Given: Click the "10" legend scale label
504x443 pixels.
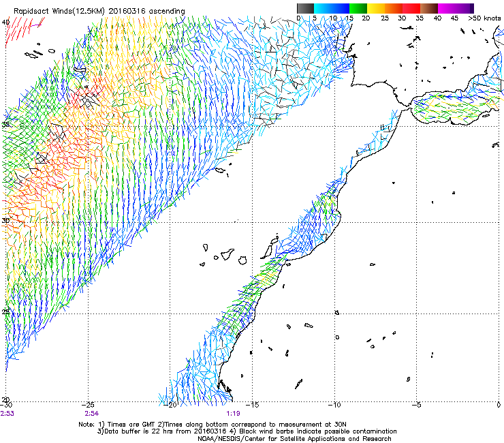Looking at the screenshot, I should pyautogui.click(x=333, y=18).
